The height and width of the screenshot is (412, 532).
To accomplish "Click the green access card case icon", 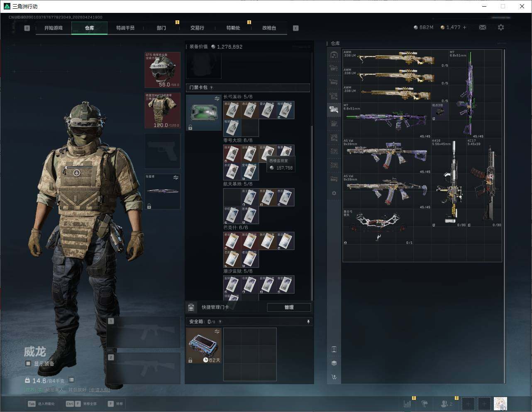I will tap(204, 113).
